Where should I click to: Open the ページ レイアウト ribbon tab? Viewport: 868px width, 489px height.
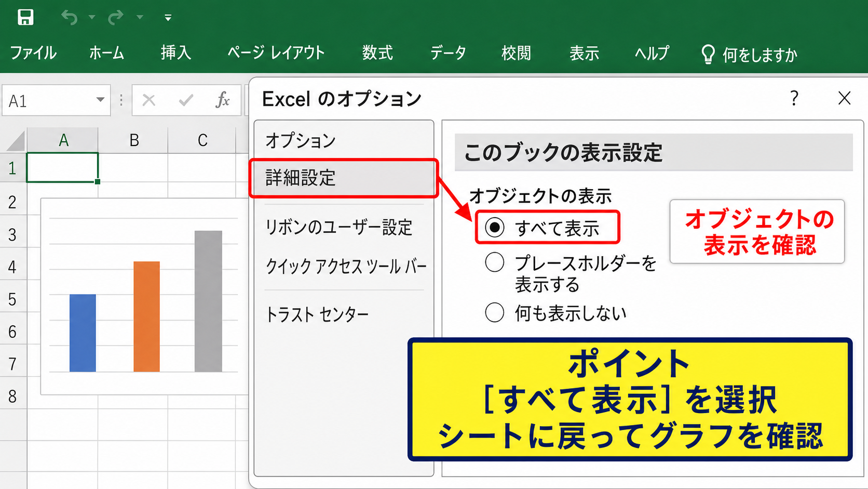[x=276, y=52]
